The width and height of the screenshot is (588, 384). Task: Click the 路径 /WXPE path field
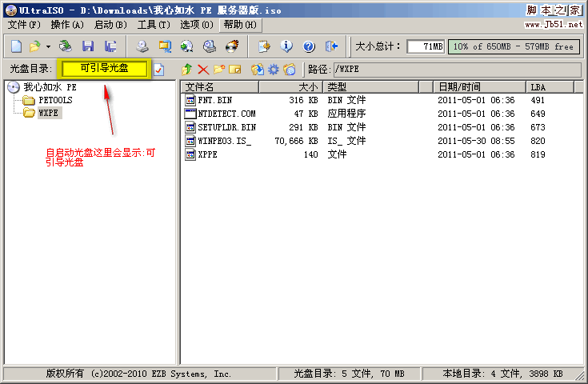pos(458,70)
